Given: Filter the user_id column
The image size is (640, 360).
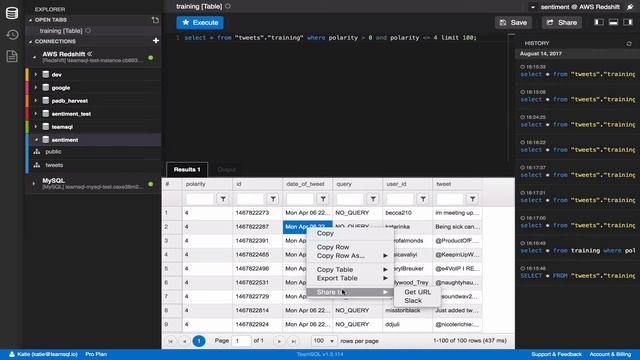Looking at the screenshot, I should coord(423,199).
